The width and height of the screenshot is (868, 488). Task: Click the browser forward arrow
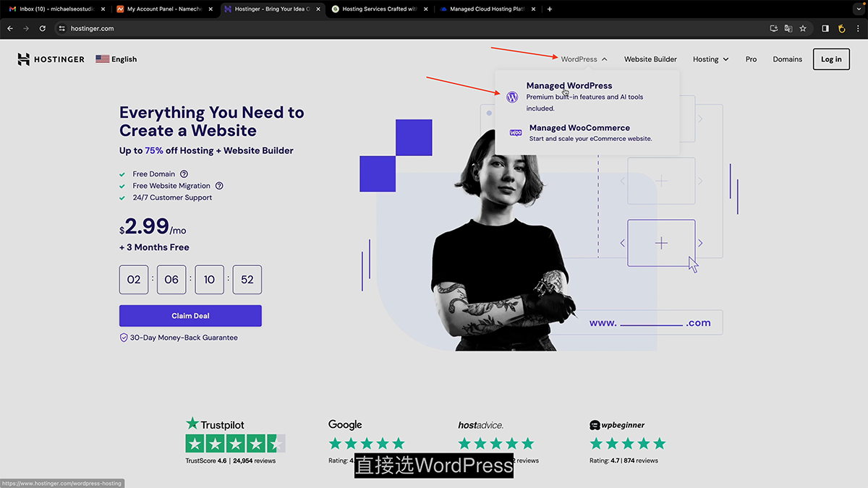tap(26, 28)
